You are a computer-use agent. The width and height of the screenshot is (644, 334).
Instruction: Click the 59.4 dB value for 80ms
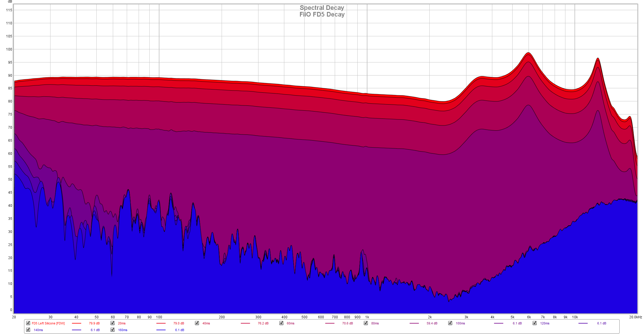pos(432,323)
